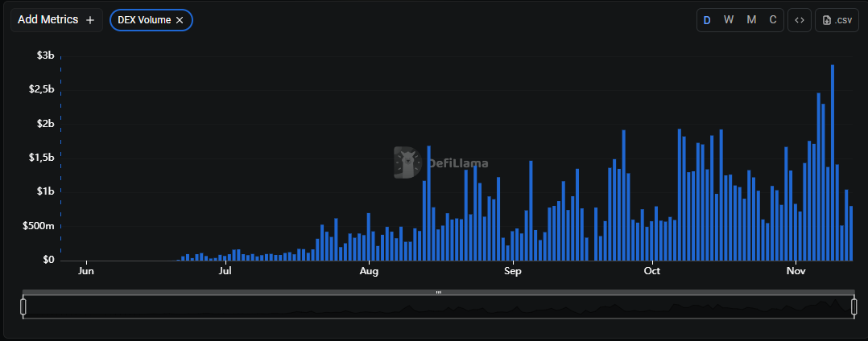The image size is (868, 341).
Task: Switch chart to daily (D) grouping
Action: click(707, 20)
